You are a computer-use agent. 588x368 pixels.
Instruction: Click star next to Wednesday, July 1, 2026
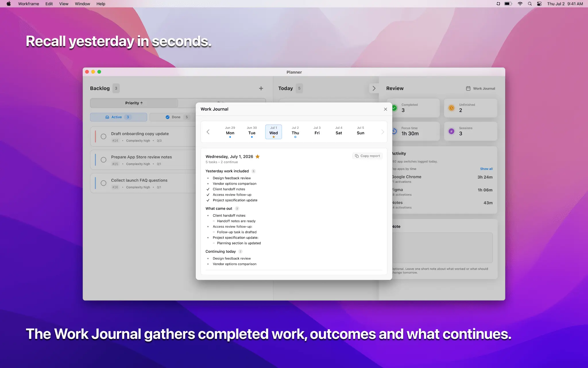pyautogui.click(x=258, y=156)
